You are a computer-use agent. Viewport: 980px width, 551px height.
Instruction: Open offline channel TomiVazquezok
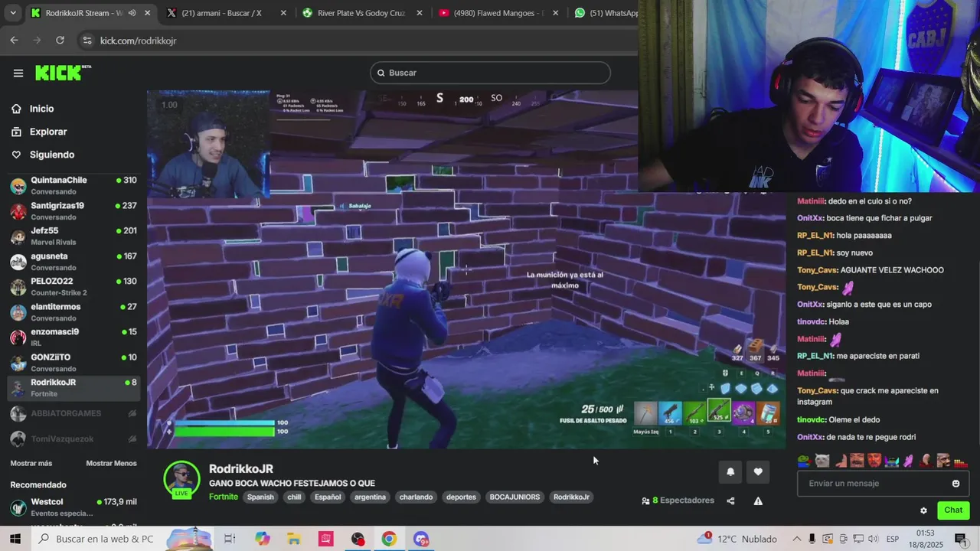point(73,439)
